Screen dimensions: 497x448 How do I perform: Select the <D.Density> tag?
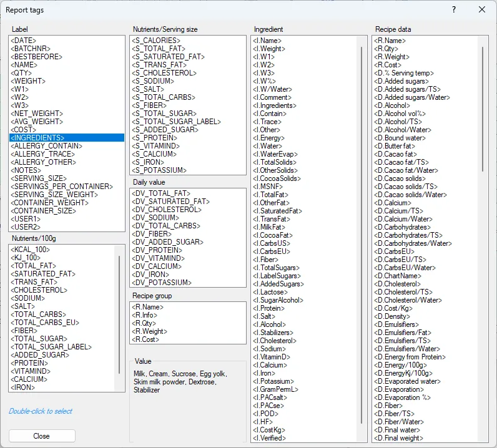[x=391, y=316]
